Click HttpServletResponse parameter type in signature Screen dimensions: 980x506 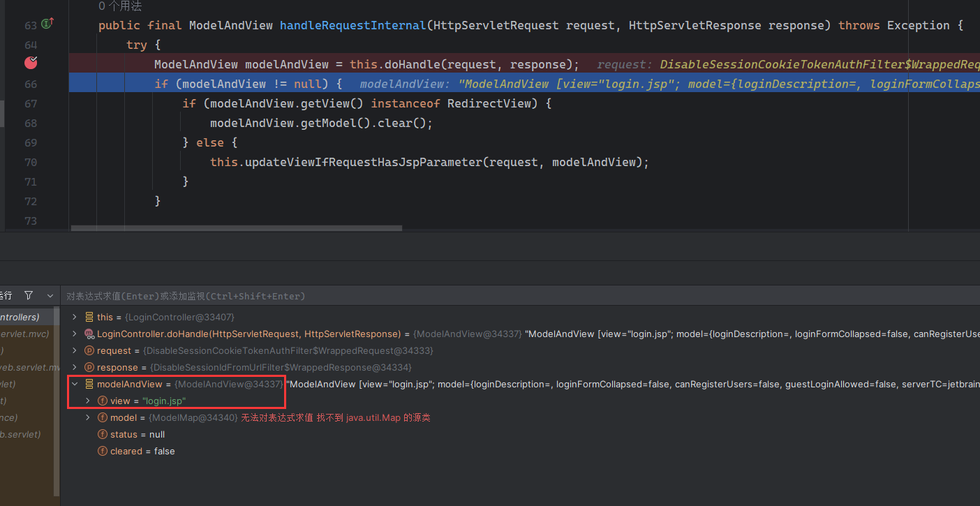[695, 25]
